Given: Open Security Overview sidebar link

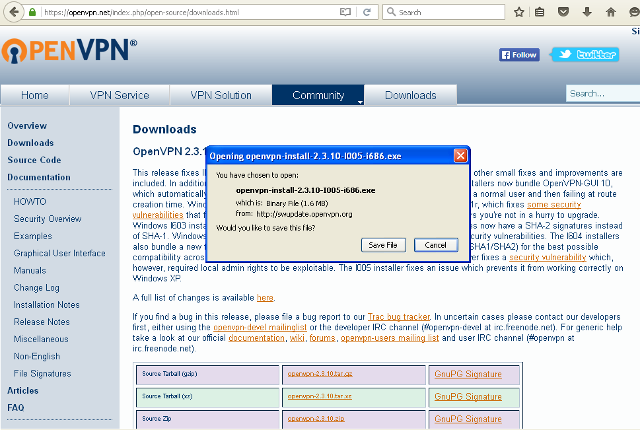Looking at the screenshot, I should tap(47, 219).
